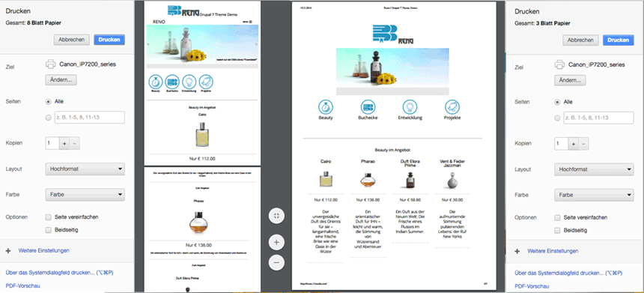The width and height of the screenshot is (644, 293).
Task: Zoom in the print preview
Action: (x=276, y=243)
